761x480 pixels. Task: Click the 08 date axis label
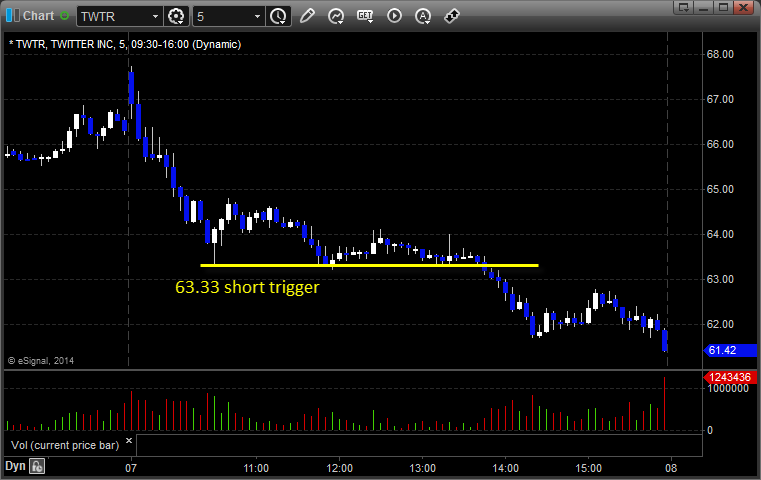point(671,468)
